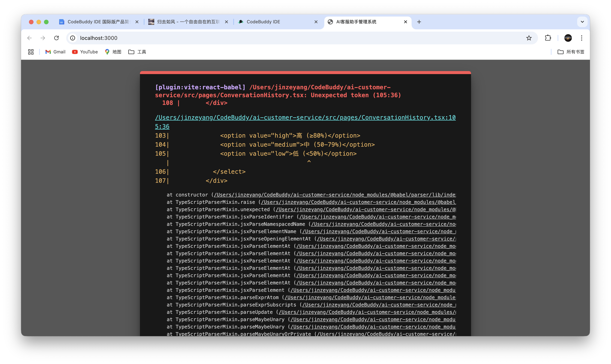611x364 pixels.
Task: Click code line 106 closing select
Action: 229,172
